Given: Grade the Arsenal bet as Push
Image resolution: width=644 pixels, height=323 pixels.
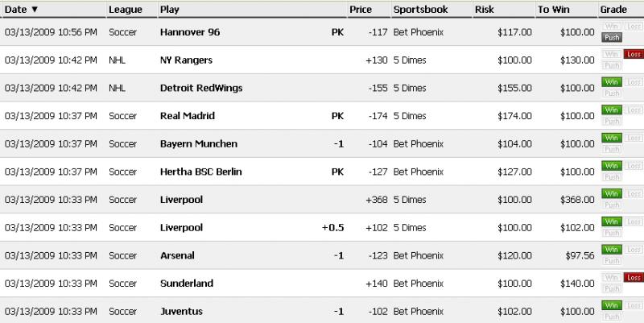Looking at the screenshot, I should coord(612,260).
